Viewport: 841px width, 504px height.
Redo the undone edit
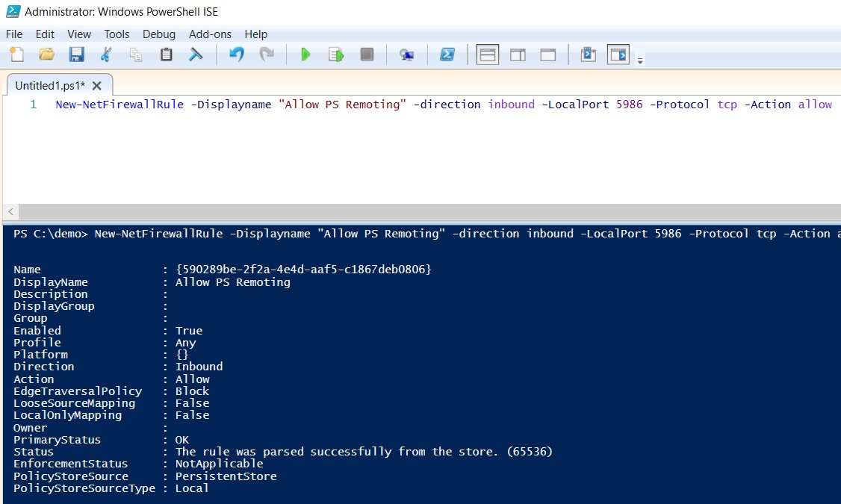[267, 54]
